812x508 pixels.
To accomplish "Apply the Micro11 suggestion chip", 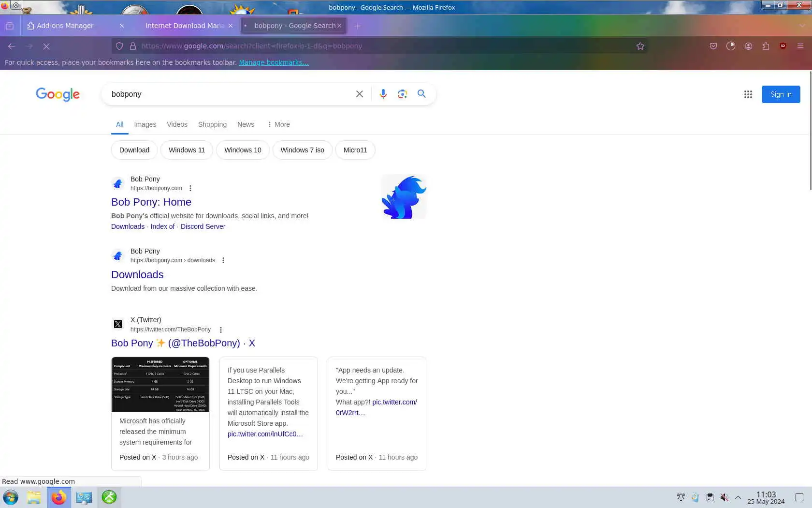I will (x=355, y=150).
